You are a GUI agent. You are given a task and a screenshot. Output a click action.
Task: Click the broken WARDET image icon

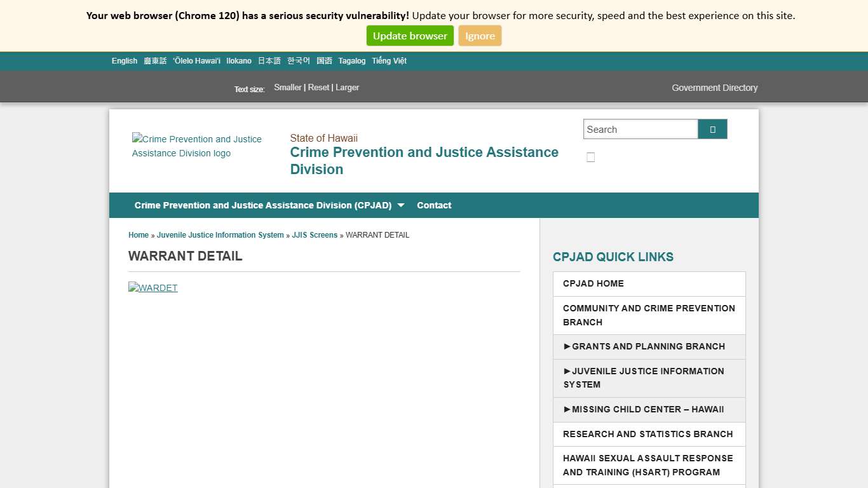point(153,288)
